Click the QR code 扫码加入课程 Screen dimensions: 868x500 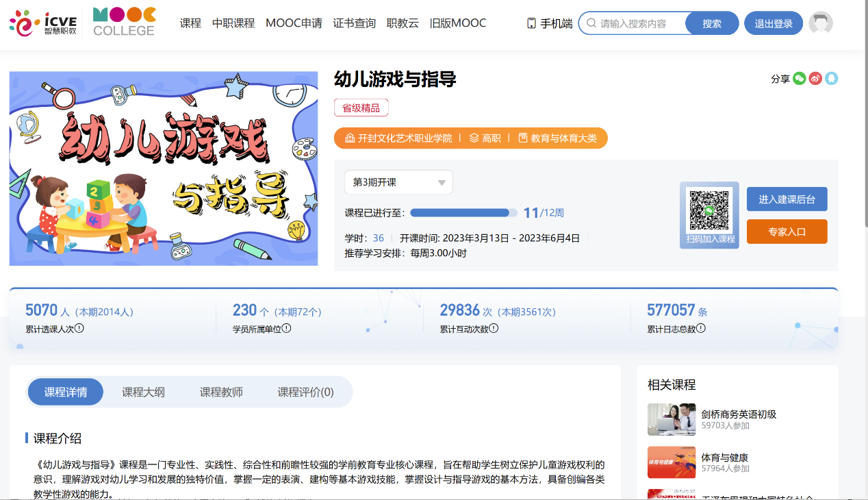[x=709, y=210]
